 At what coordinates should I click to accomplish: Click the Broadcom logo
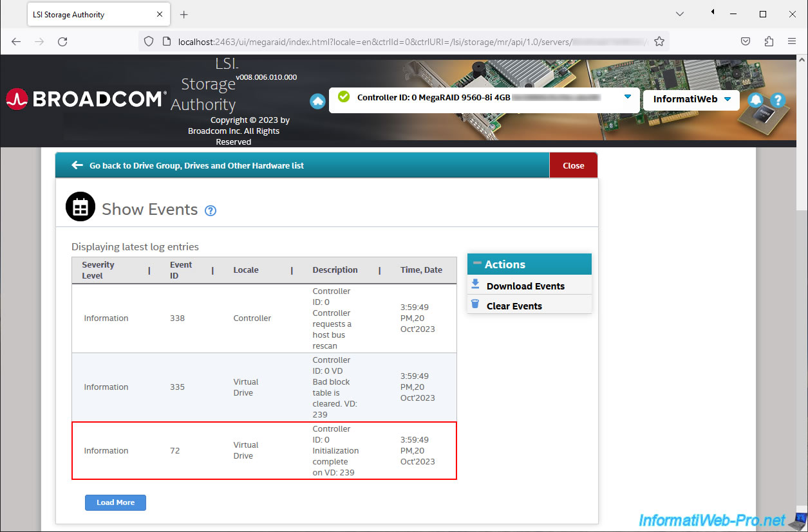(86, 99)
